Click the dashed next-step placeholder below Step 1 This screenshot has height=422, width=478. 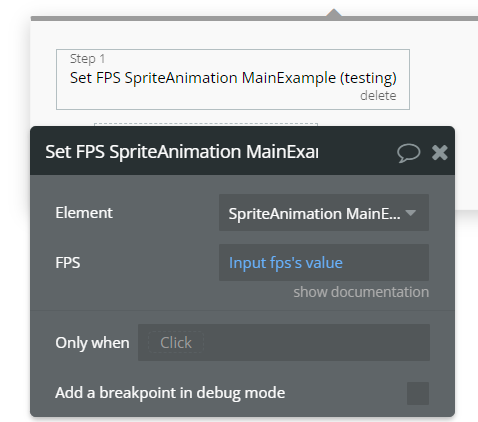point(206,125)
